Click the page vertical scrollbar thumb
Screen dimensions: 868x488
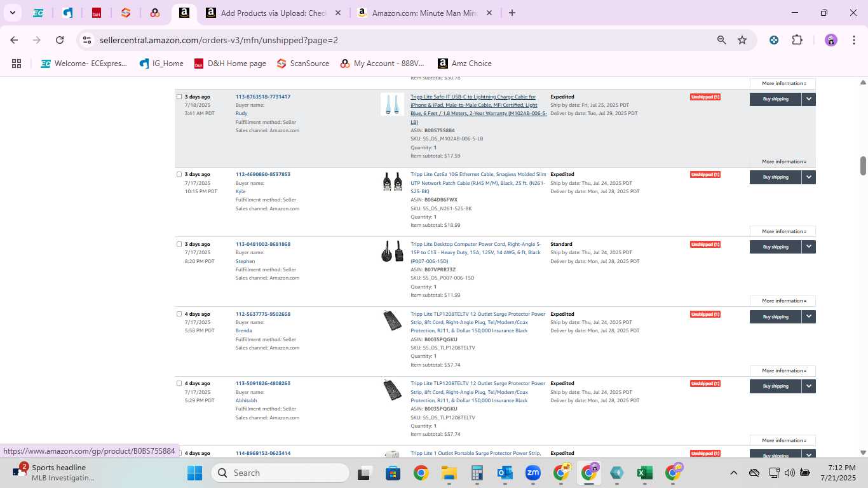[863, 166]
